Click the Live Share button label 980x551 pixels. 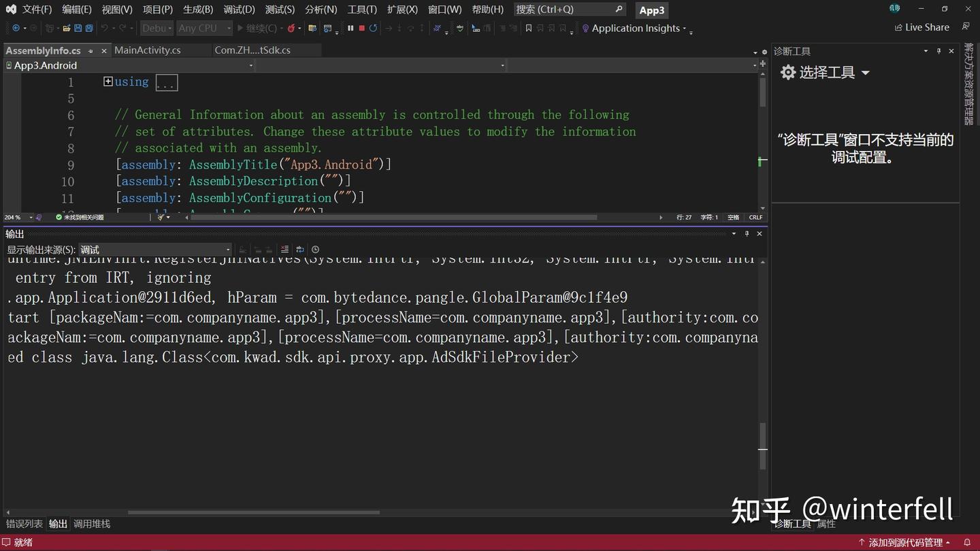click(927, 27)
